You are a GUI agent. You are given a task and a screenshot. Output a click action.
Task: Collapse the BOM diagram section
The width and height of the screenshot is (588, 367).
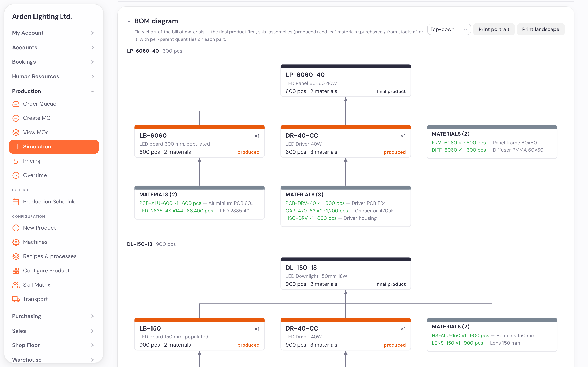[x=129, y=21]
